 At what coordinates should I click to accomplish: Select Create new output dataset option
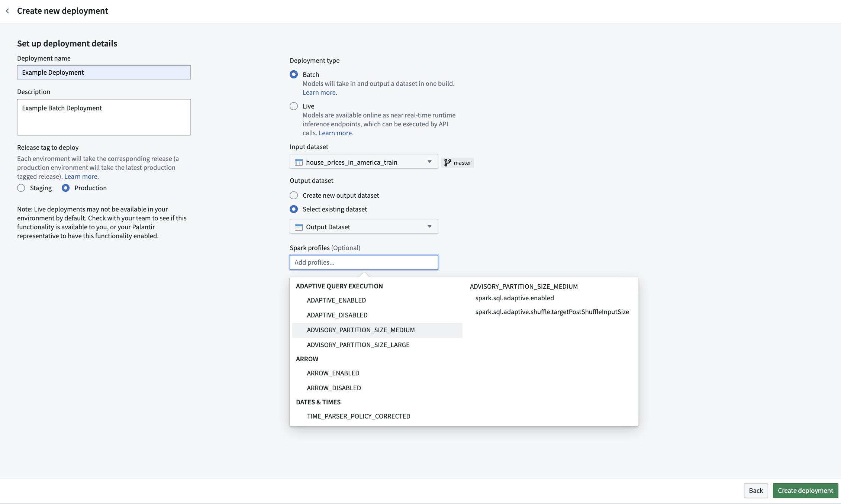click(294, 195)
